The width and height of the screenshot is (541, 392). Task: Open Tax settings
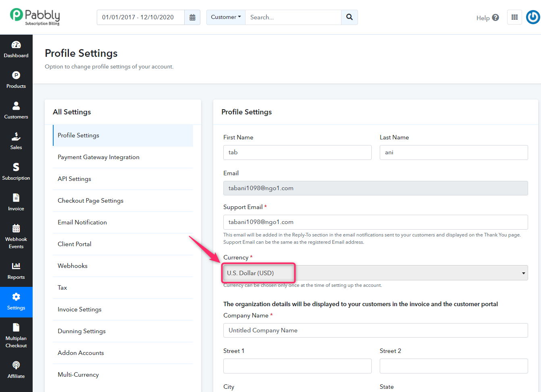pyautogui.click(x=123, y=288)
